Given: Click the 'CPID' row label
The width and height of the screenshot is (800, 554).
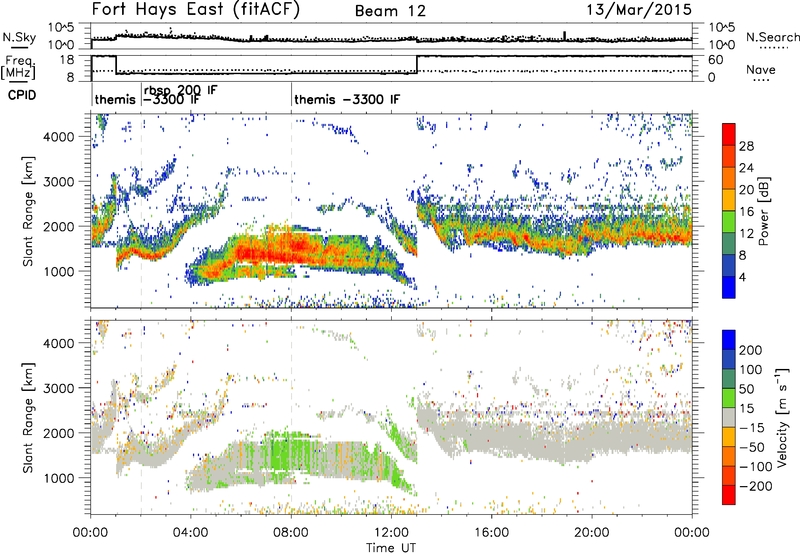Looking at the screenshot, I should [x=22, y=95].
